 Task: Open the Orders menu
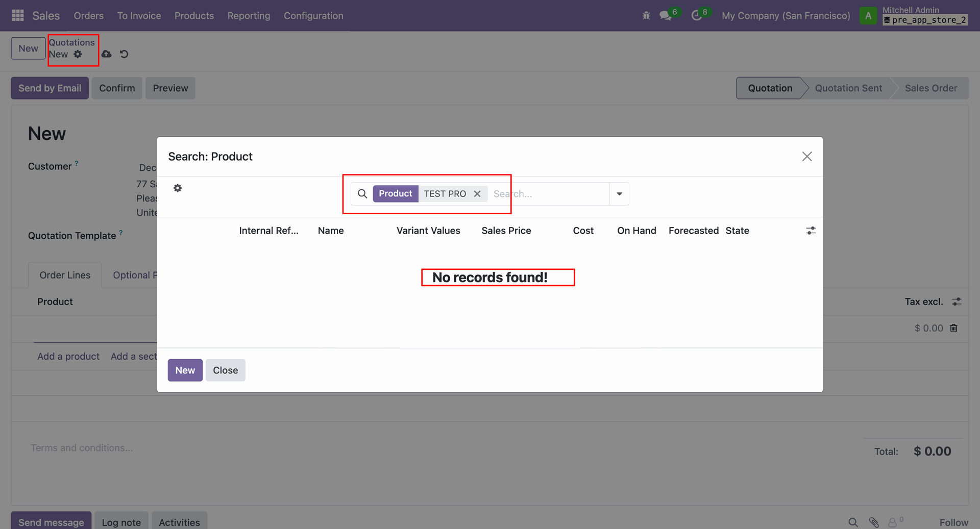coord(89,16)
